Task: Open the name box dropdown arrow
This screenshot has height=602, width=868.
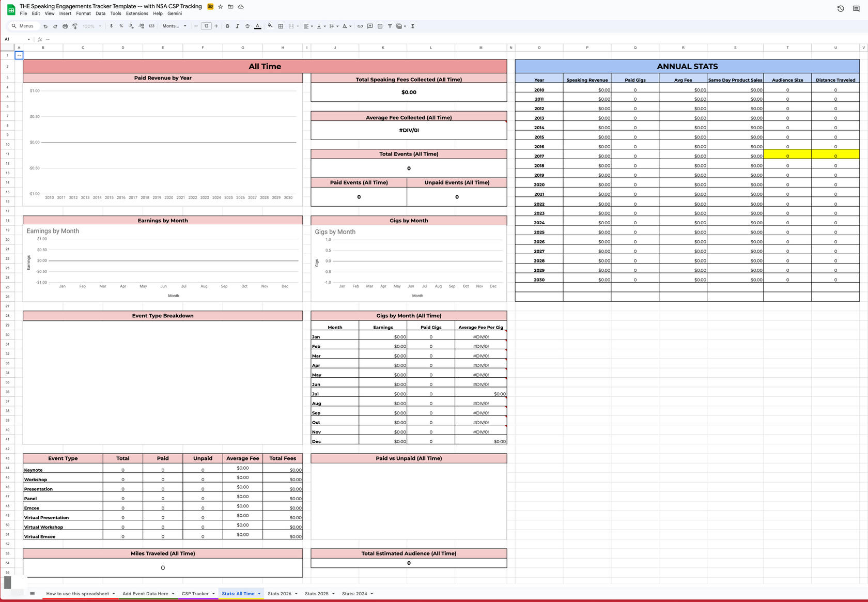Action: tap(29, 39)
